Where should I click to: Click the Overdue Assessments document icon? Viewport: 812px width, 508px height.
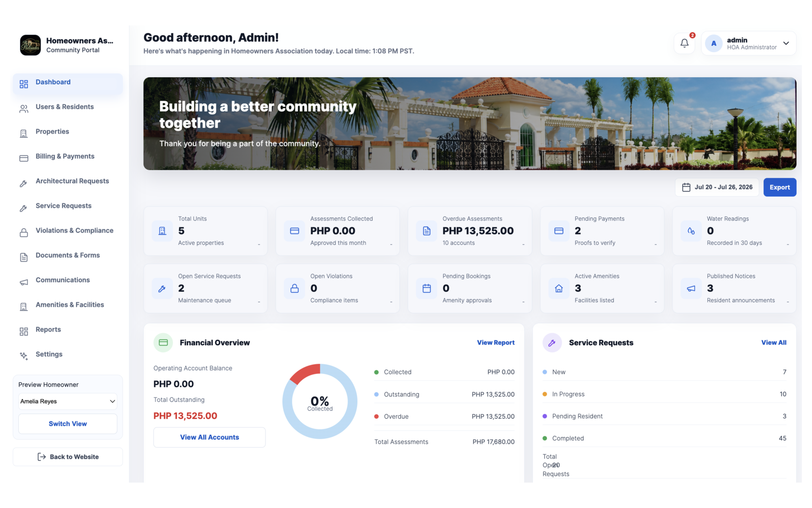click(427, 231)
